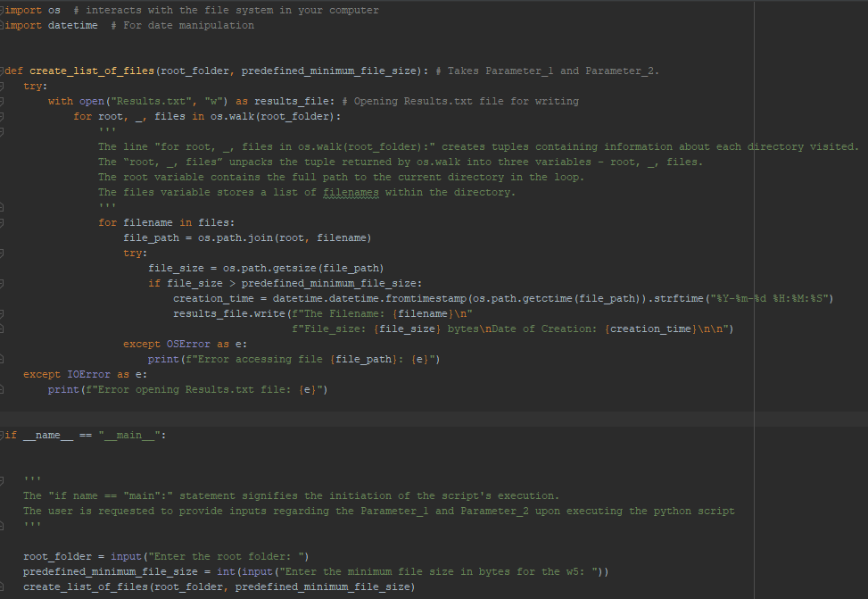
Task: Click docstring line 'unpacks the tuple returned by os.walk'
Action: (x=401, y=162)
